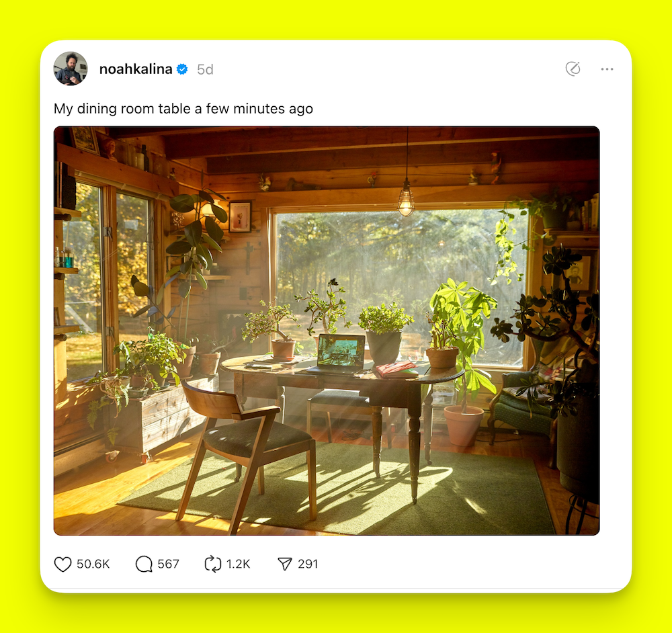Share the post with the paper plane icon
The image size is (672, 633).
[284, 564]
